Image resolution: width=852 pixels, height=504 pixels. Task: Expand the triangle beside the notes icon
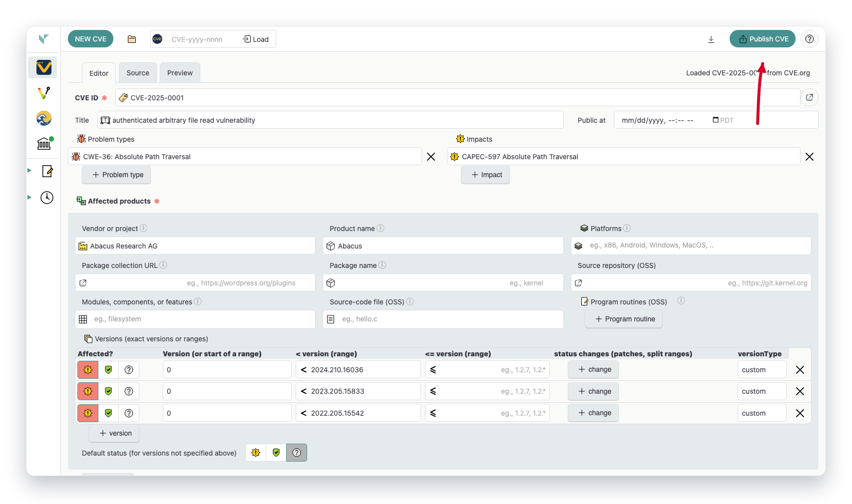[28, 171]
